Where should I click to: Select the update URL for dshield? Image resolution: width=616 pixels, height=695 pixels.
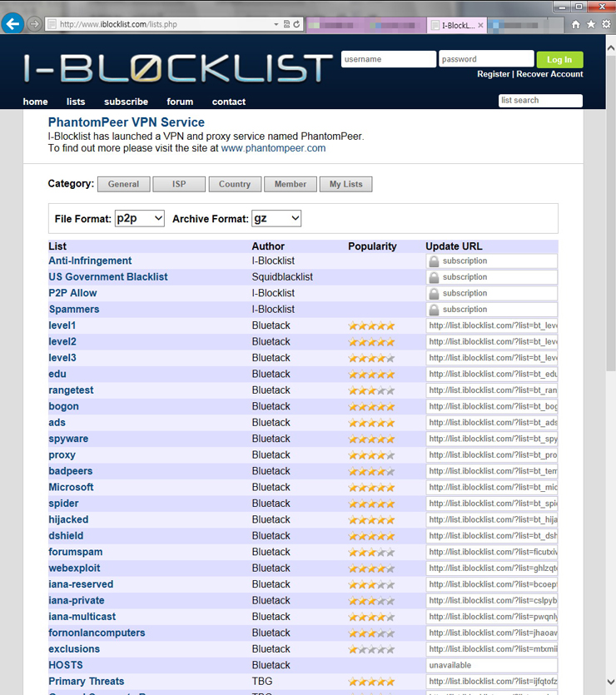[x=492, y=536]
